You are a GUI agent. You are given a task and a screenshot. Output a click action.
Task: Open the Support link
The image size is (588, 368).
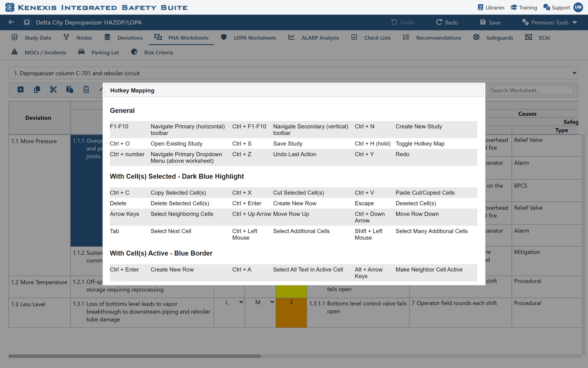(x=556, y=8)
